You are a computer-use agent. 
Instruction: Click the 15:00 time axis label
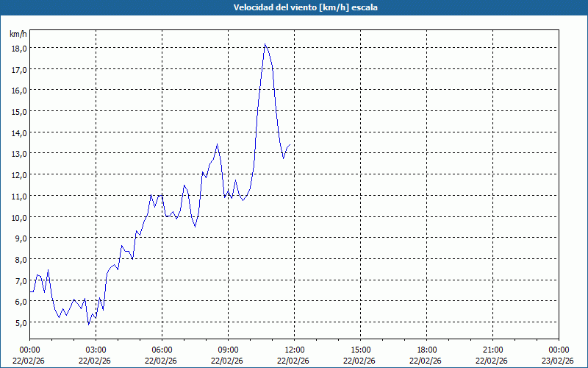coord(360,350)
